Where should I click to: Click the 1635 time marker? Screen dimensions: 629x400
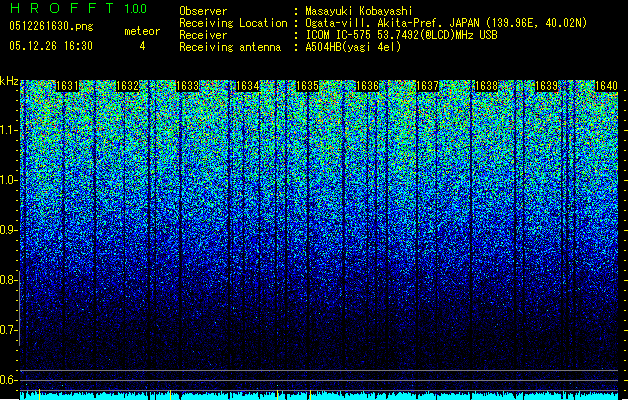tap(307, 86)
